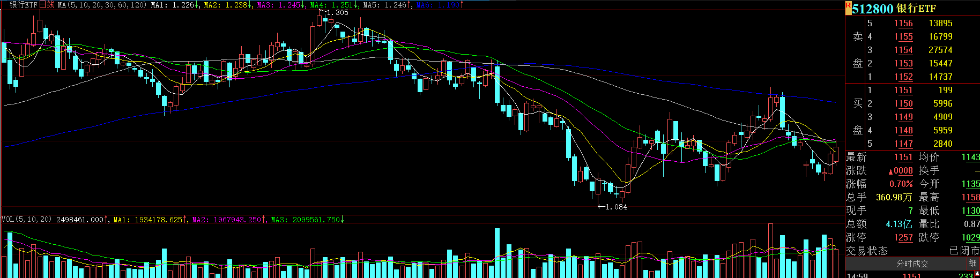Click the 1.084 low price marker
Screen dimensions: 980x278
click(x=616, y=207)
